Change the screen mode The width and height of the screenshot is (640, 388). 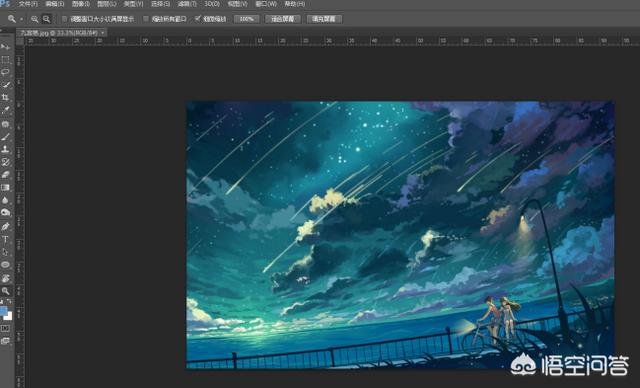[x=5, y=341]
